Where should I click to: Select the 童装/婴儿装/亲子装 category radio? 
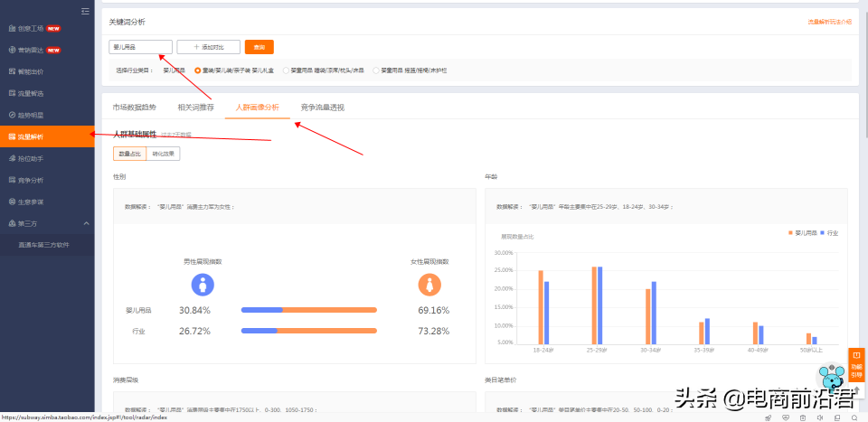point(198,70)
